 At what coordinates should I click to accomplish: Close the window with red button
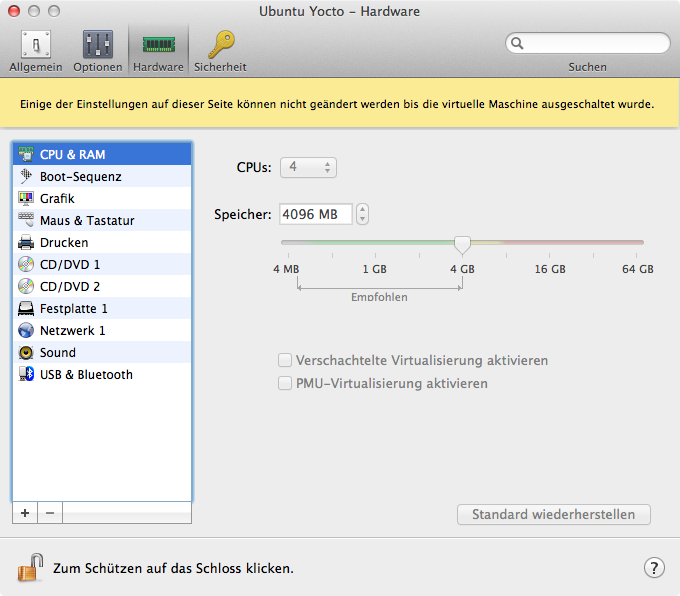click(14, 11)
